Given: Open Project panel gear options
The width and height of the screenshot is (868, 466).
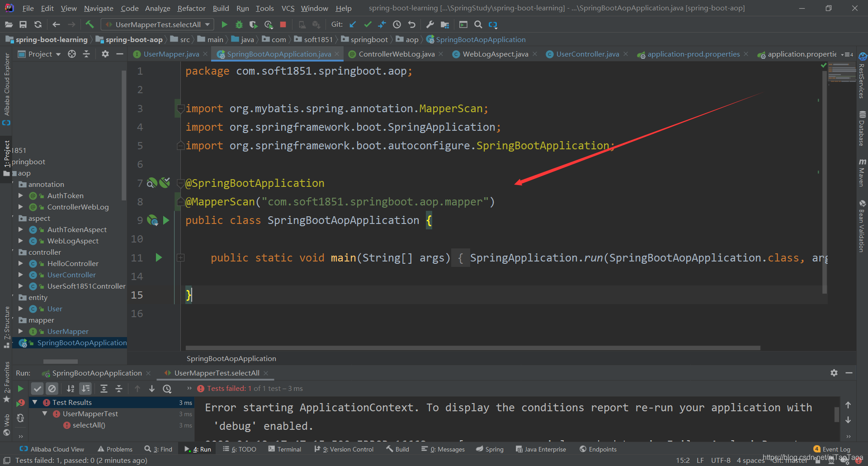Looking at the screenshot, I should pos(105,54).
